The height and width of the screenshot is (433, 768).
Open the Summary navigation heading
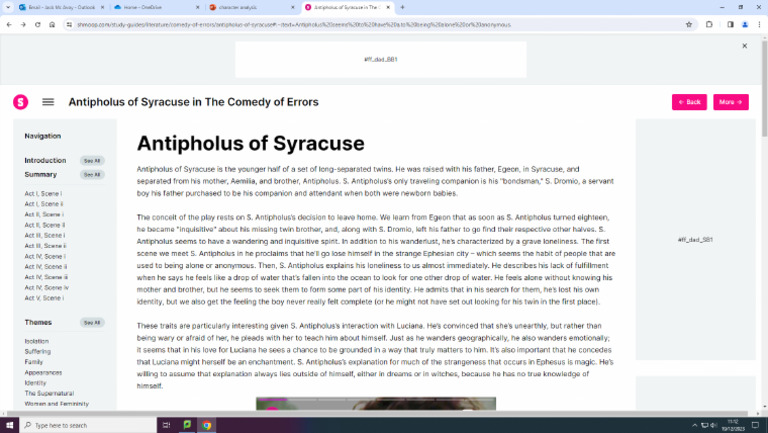coord(41,174)
